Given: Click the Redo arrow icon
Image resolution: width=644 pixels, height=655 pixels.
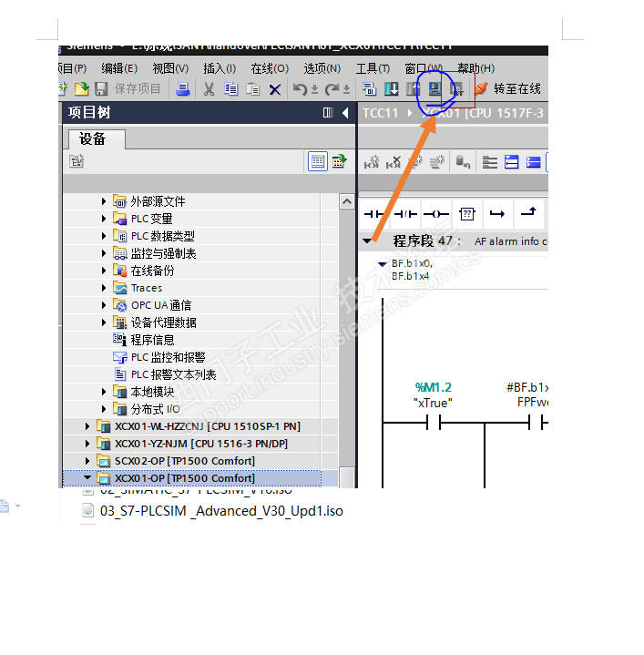Looking at the screenshot, I should pyautogui.click(x=332, y=88).
